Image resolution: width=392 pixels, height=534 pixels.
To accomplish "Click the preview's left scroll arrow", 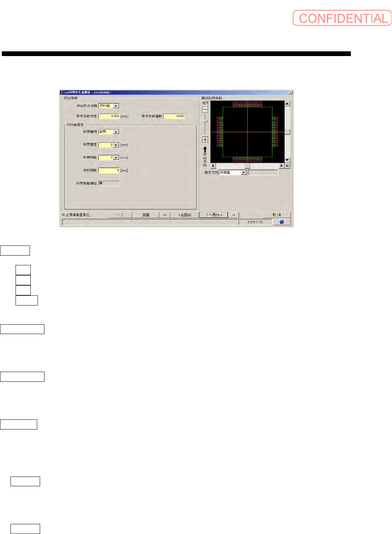I will click(x=213, y=166).
